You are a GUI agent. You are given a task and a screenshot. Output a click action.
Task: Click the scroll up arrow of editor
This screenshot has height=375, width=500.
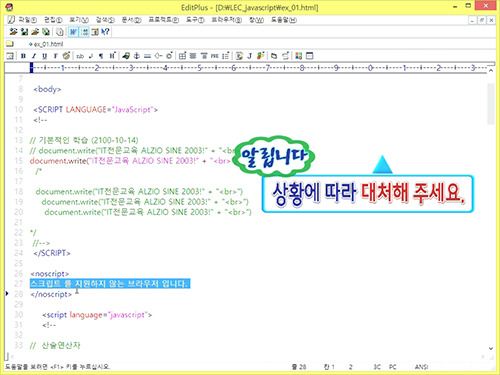point(491,70)
